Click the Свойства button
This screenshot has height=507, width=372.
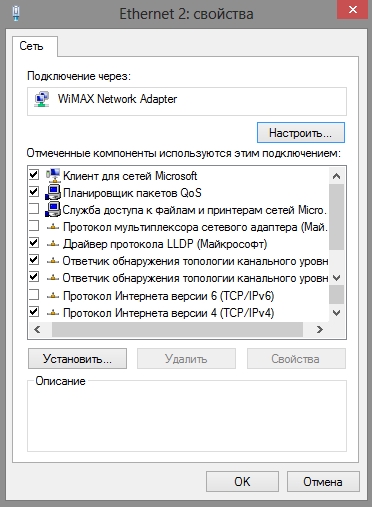296,359
